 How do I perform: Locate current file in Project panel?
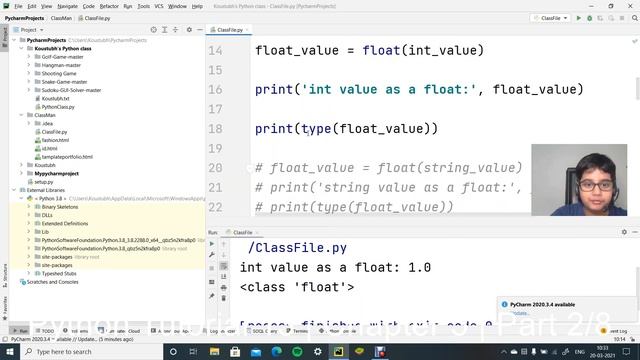point(153,30)
